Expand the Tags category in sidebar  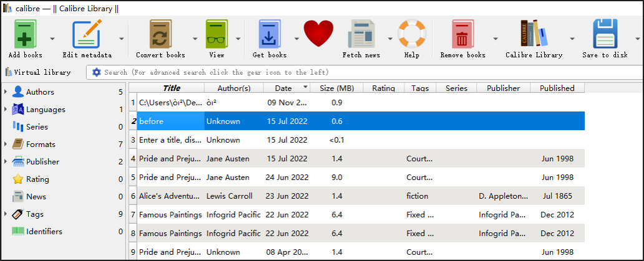pos(6,214)
